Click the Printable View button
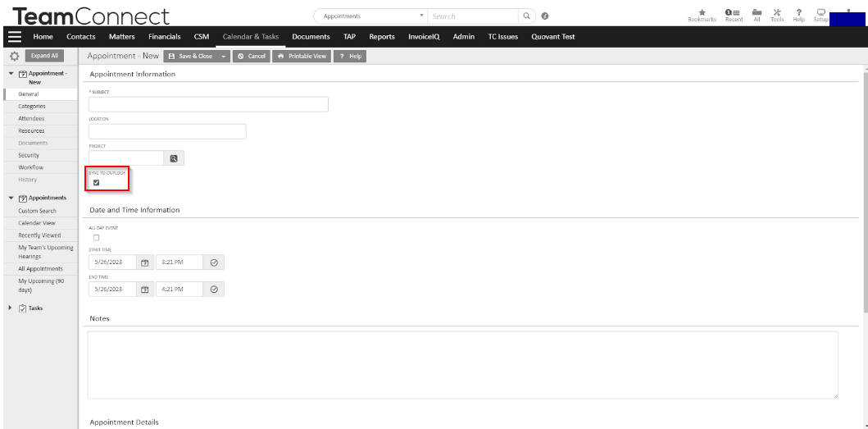The image size is (868, 429). pyautogui.click(x=302, y=56)
